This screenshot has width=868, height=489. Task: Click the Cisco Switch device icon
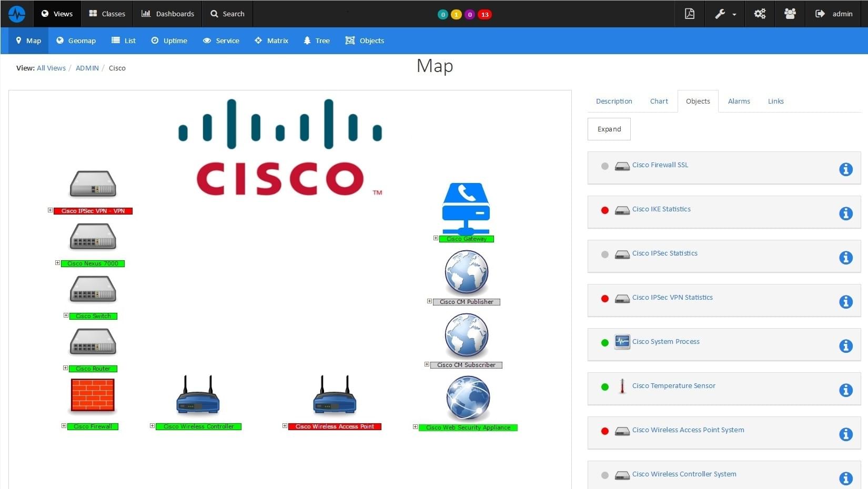pos(93,289)
